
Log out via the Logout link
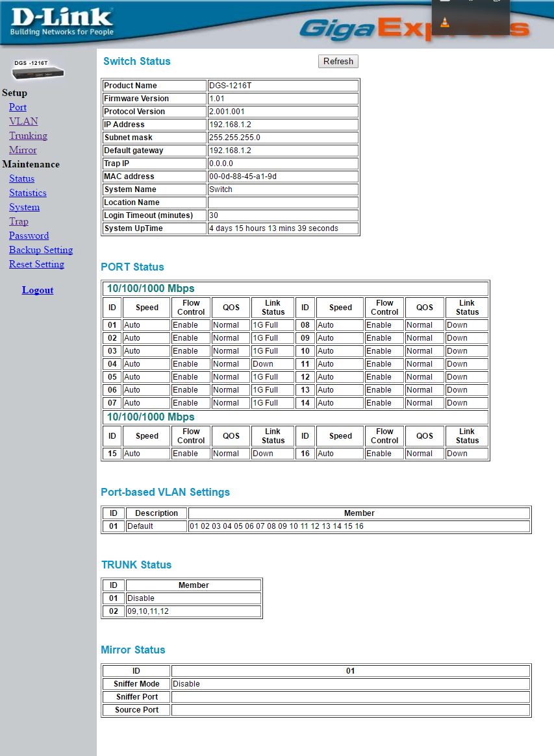coord(38,290)
